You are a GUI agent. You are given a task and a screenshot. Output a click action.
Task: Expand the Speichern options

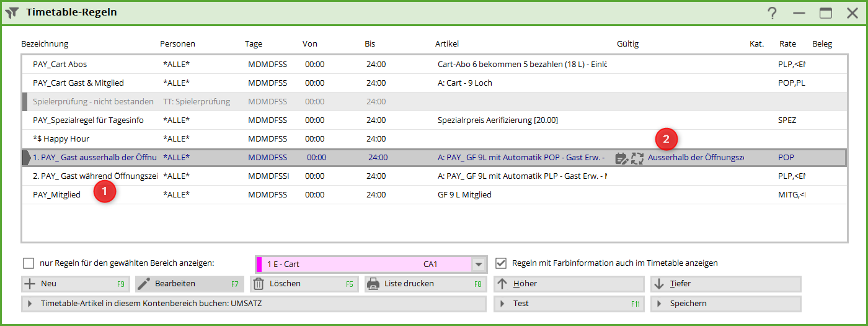point(659,304)
